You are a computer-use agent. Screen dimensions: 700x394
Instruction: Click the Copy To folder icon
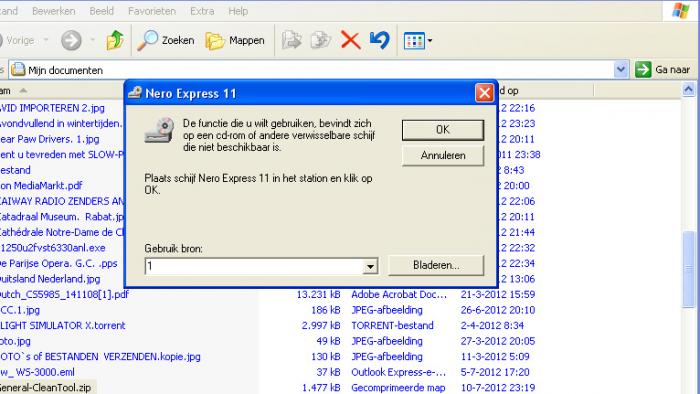click(321, 40)
